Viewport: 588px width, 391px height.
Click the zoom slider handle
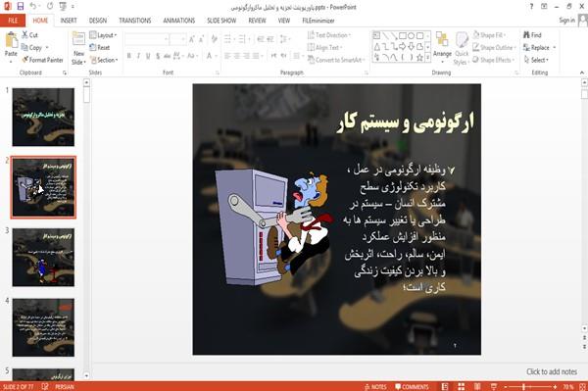point(523,386)
